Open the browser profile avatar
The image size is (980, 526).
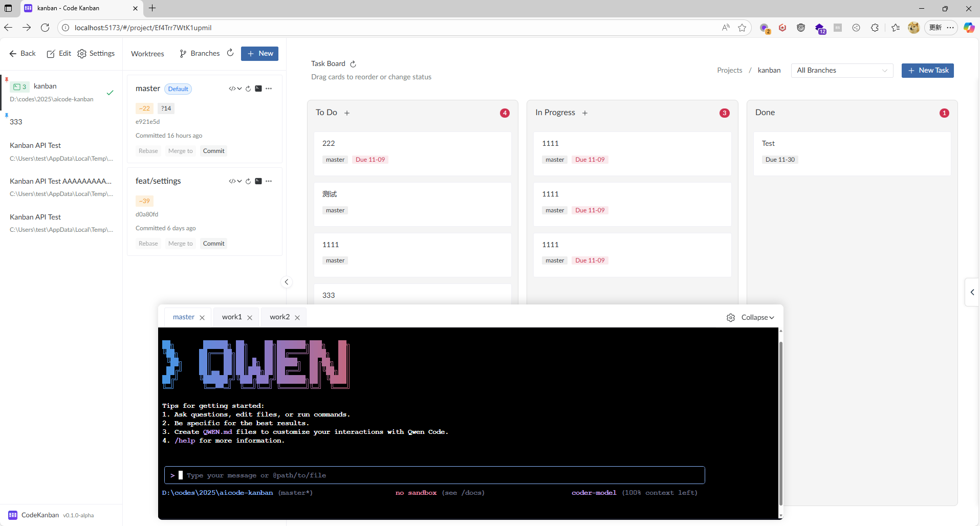[913, 28]
